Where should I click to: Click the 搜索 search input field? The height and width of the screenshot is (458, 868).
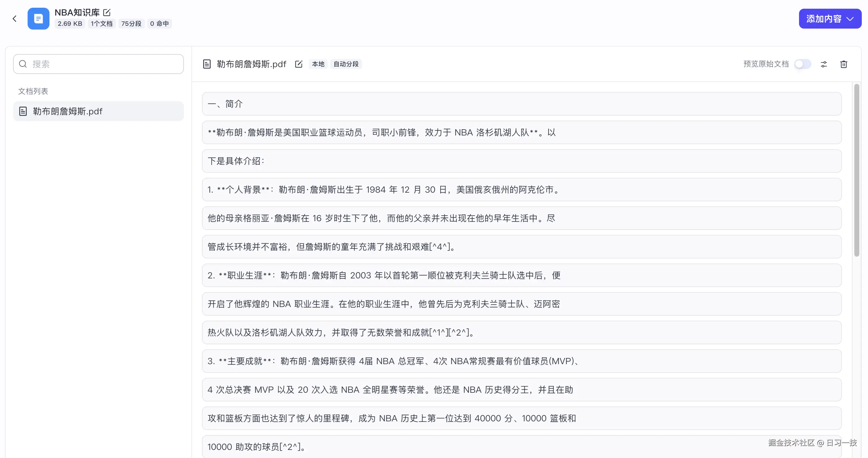point(98,64)
